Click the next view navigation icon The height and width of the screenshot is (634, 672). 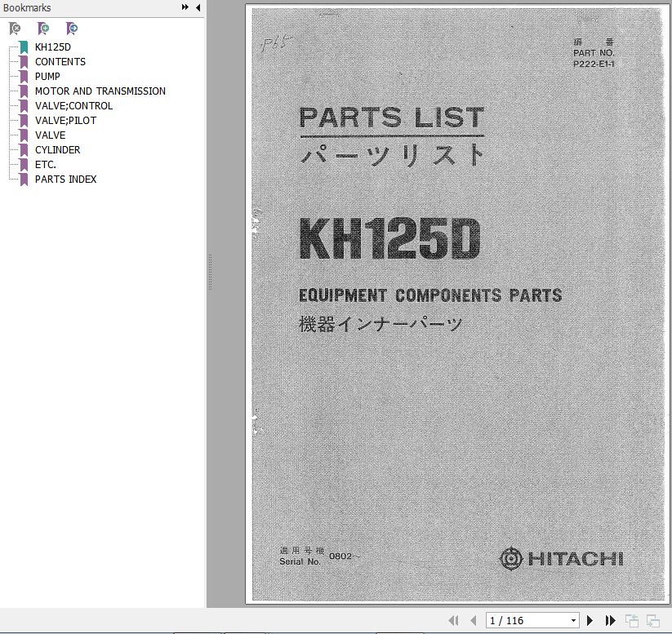click(652, 620)
